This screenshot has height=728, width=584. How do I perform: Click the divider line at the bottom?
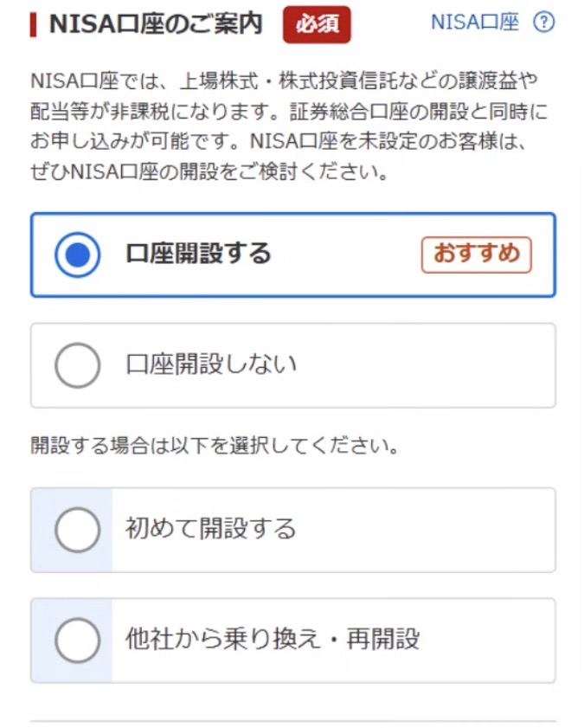[292, 720]
